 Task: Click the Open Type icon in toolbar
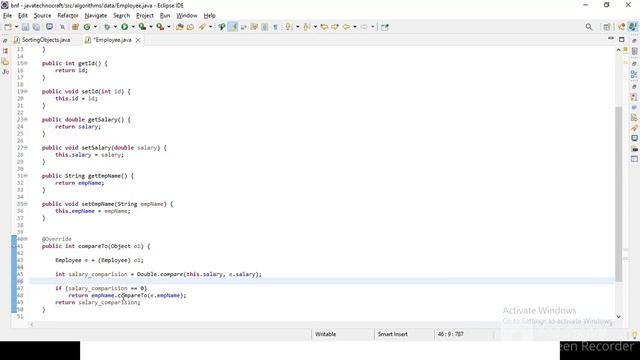(x=180, y=27)
